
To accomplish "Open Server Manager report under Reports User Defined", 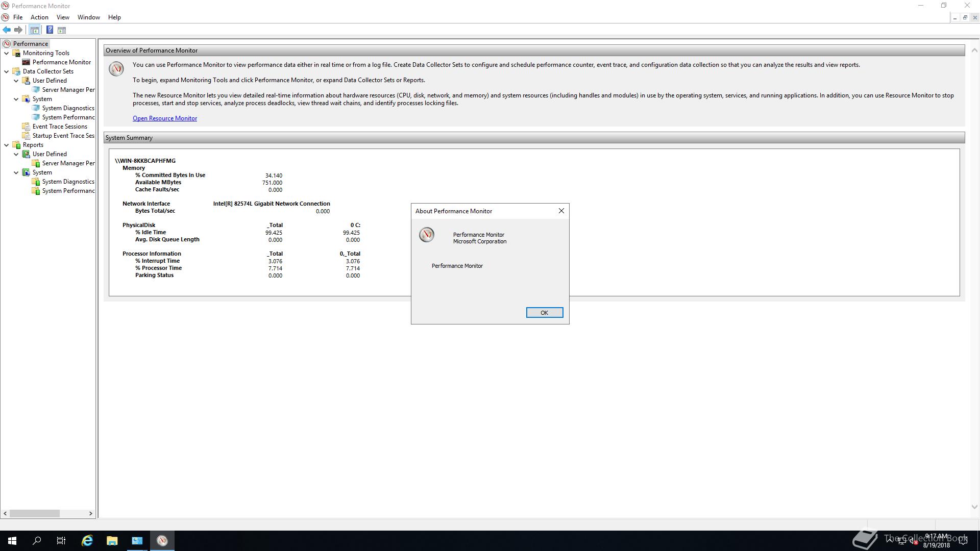I will (68, 163).
